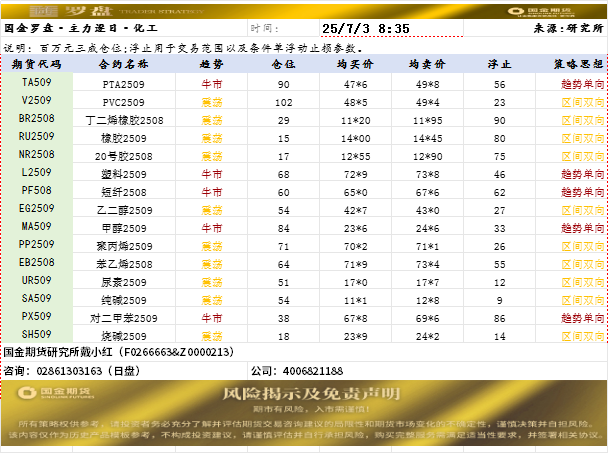Click the RU2509 futures code cell

(x=37, y=136)
